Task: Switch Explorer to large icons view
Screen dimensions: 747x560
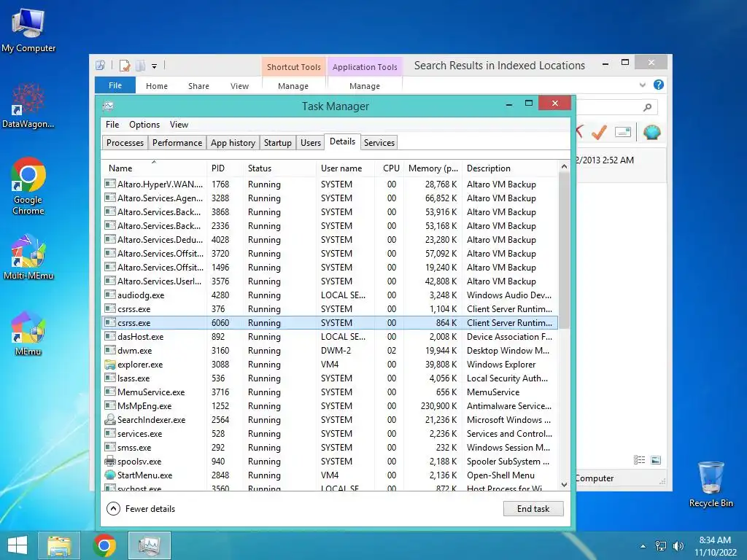Action: tap(656, 460)
